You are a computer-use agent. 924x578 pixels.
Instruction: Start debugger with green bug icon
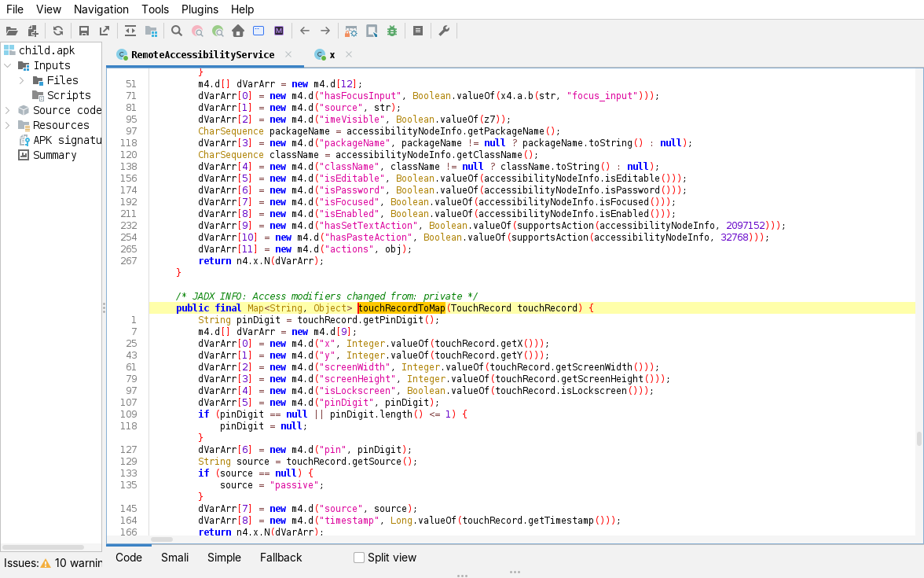(392, 31)
